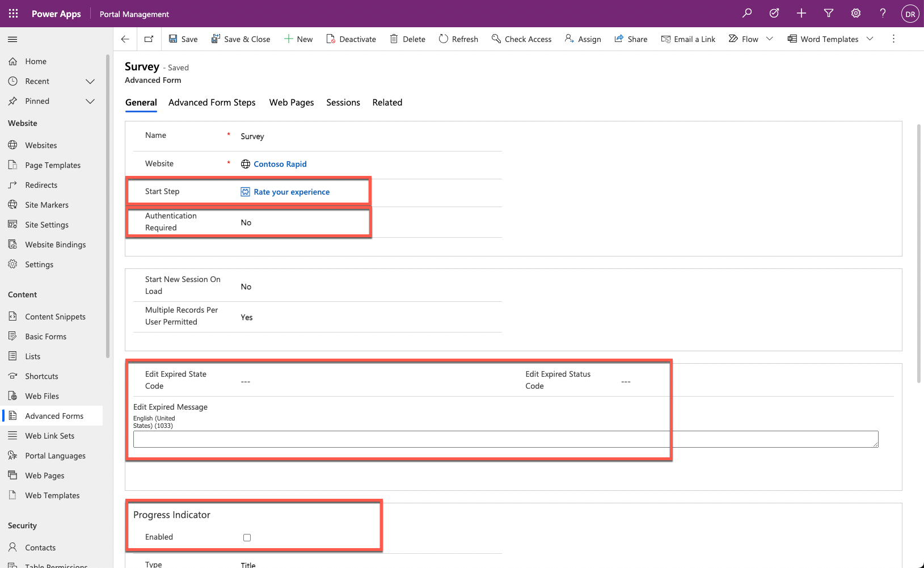Run Check Access on the record
Viewport: 924px width, 568px height.
click(x=521, y=39)
